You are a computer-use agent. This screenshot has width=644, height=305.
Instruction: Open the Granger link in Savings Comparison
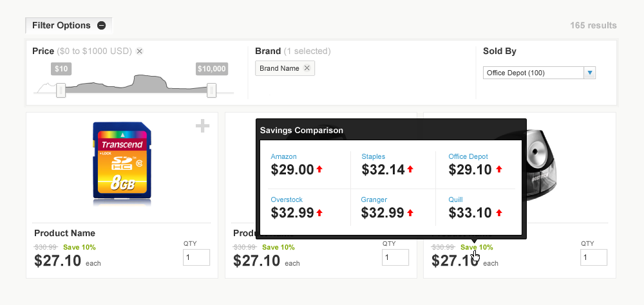(x=374, y=199)
